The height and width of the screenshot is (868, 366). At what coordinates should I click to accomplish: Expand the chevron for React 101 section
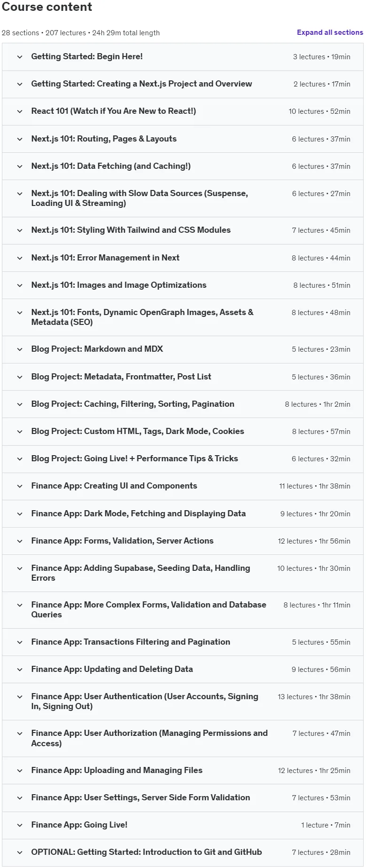pyautogui.click(x=20, y=111)
